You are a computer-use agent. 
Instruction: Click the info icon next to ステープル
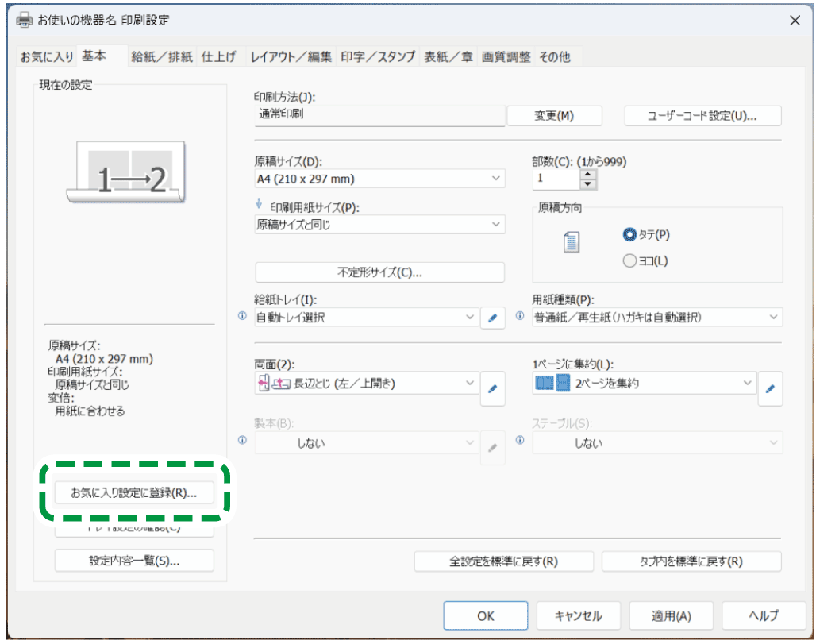tap(520, 441)
